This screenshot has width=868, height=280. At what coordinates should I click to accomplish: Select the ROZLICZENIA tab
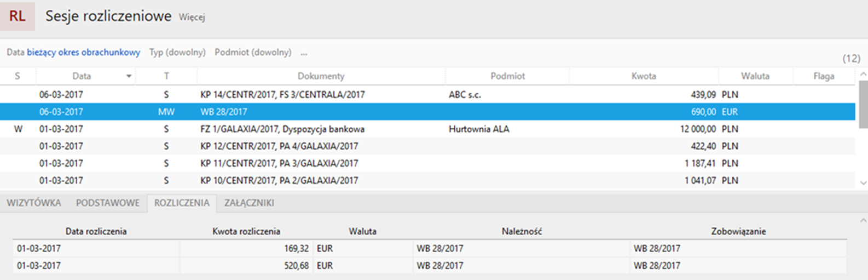point(182,203)
